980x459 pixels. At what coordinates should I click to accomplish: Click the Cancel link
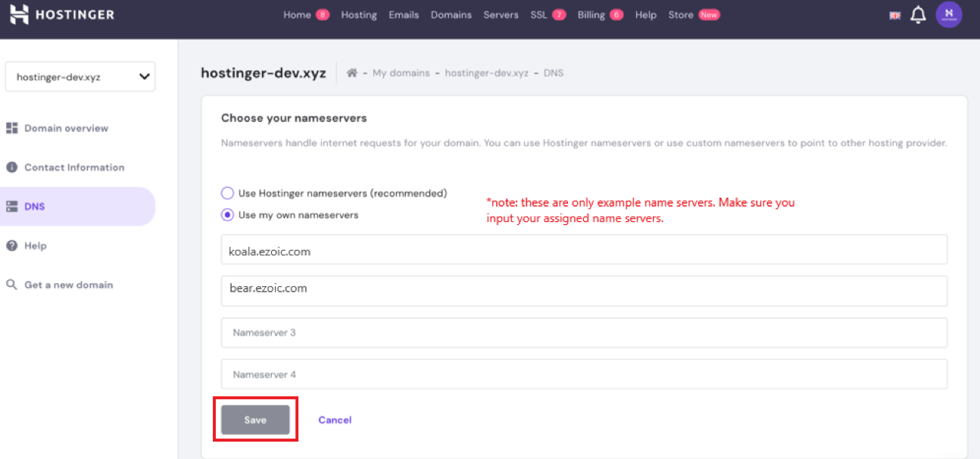(335, 420)
